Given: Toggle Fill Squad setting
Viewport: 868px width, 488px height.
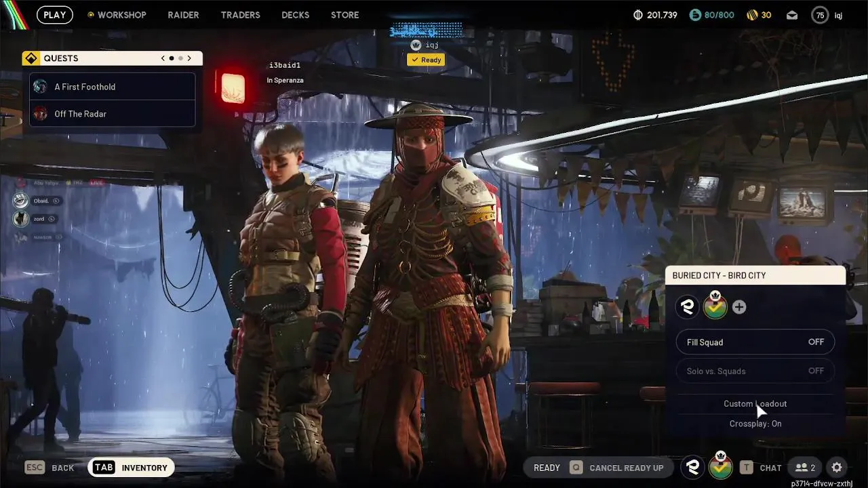Looking at the screenshot, I should [x=755, y=342].
